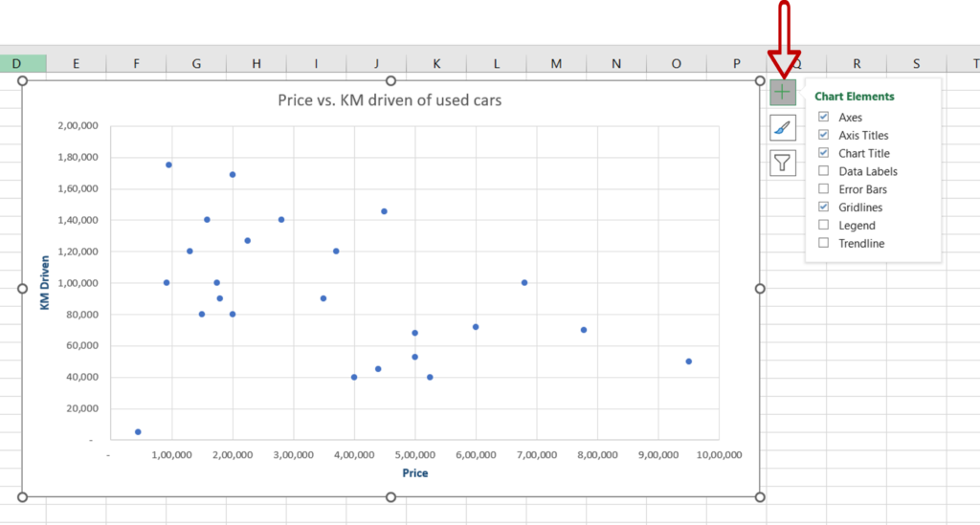Open the Chart Filters funnel button
This screenshot has width=980, height=525.
pos(783,163)
